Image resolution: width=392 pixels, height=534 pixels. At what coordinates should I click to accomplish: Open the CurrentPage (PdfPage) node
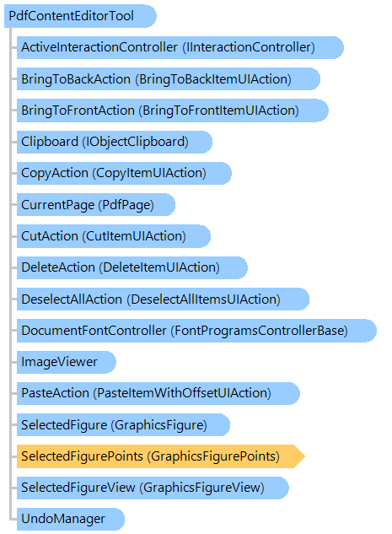click(96, 205)
